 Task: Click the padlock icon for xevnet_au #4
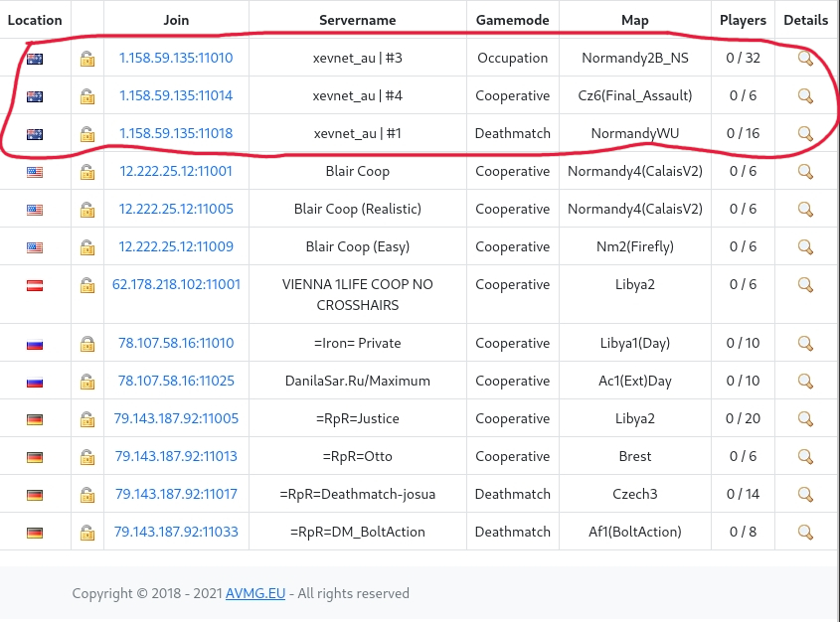87,96
